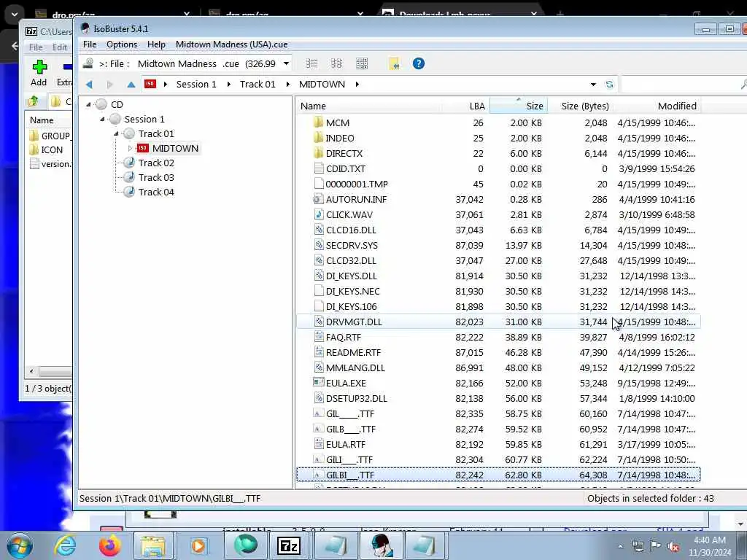Launch Firefox from the taskbar
The image size is (747, 560).
pyautogui.click(x=110, y=545)
